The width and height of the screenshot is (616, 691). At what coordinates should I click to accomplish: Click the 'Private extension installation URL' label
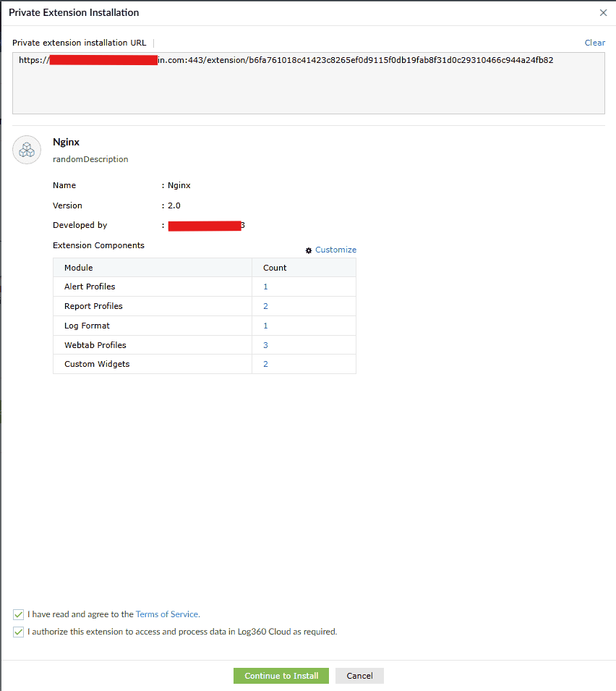(80, 43)
